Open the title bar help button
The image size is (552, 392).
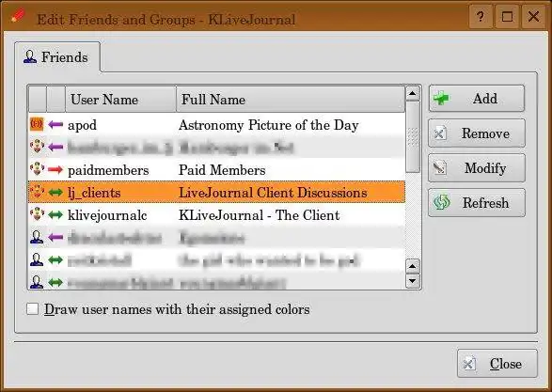481,17
